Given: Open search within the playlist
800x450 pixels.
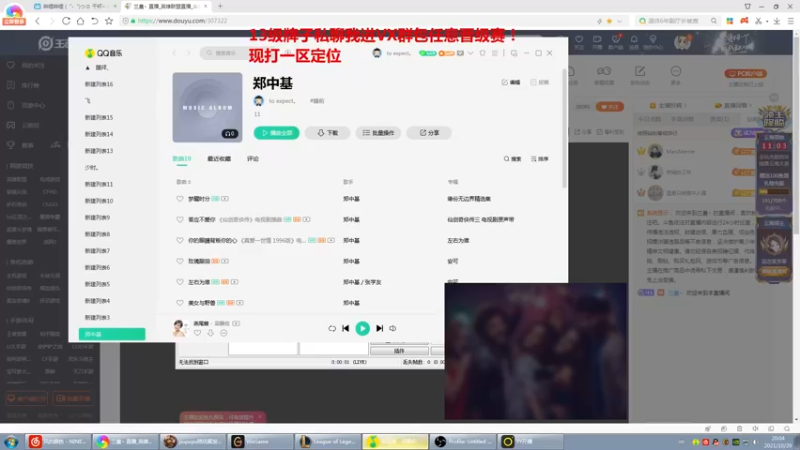Looking at the screenshot, I should pyautogui.click(x=512, y=159).
